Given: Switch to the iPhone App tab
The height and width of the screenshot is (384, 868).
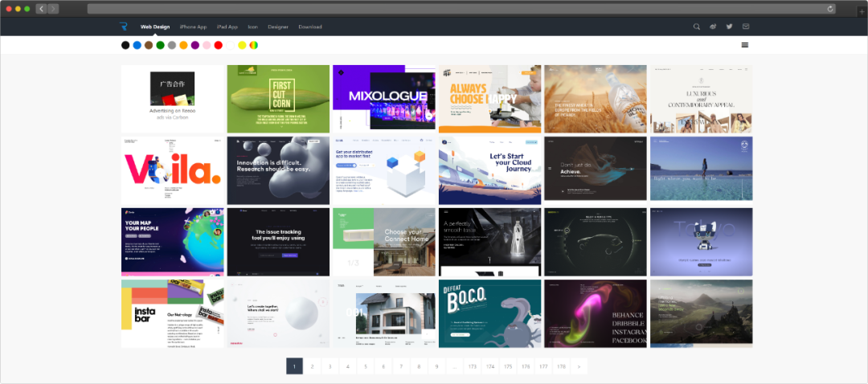Looking at the screenshot, I should [193, 27].
